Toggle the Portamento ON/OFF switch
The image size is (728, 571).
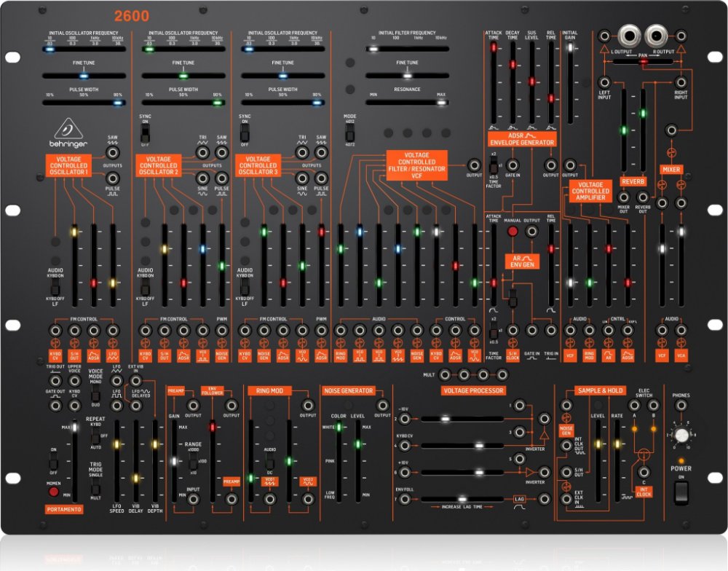point(52,462)
